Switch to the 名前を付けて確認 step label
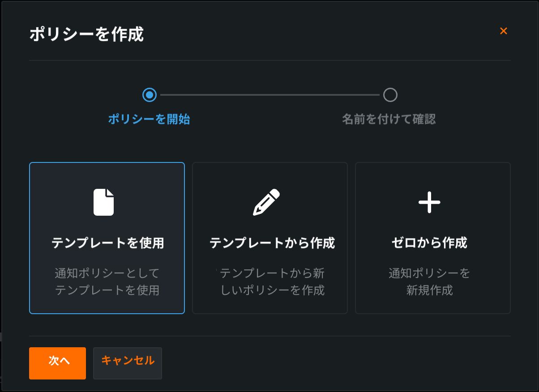Screen dimensions: 539x392 (x=389, y=119)
